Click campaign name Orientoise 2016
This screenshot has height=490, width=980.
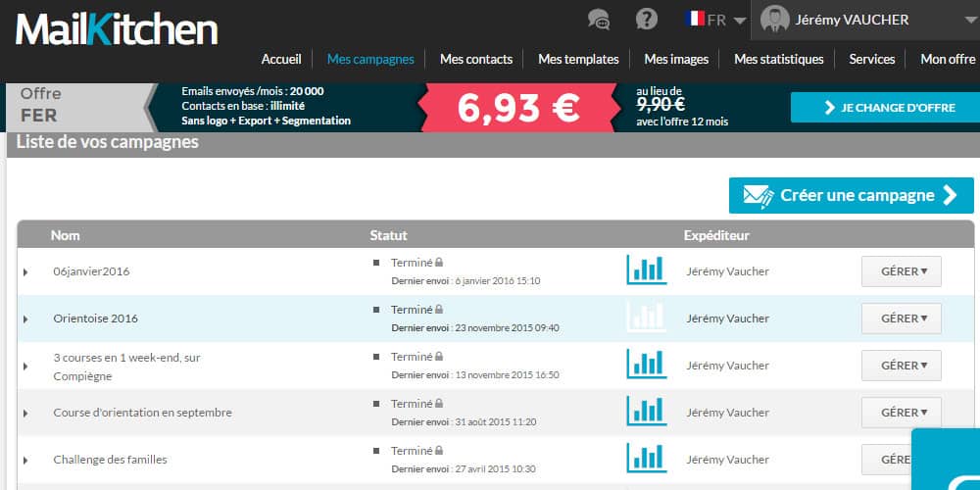[x=96, y=318]
